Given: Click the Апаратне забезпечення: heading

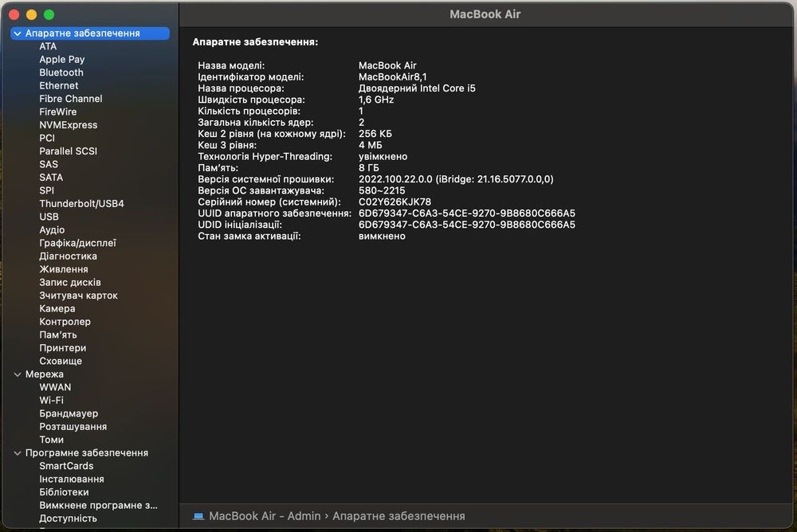Looking at the screenshot, I should pos(255,42).
